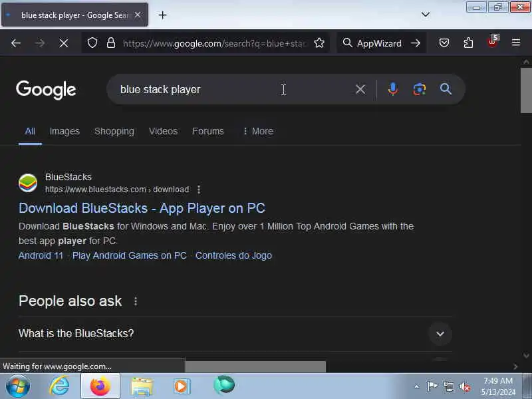Switch to Forums tab

pyautogui.click(x=208, y=131)
